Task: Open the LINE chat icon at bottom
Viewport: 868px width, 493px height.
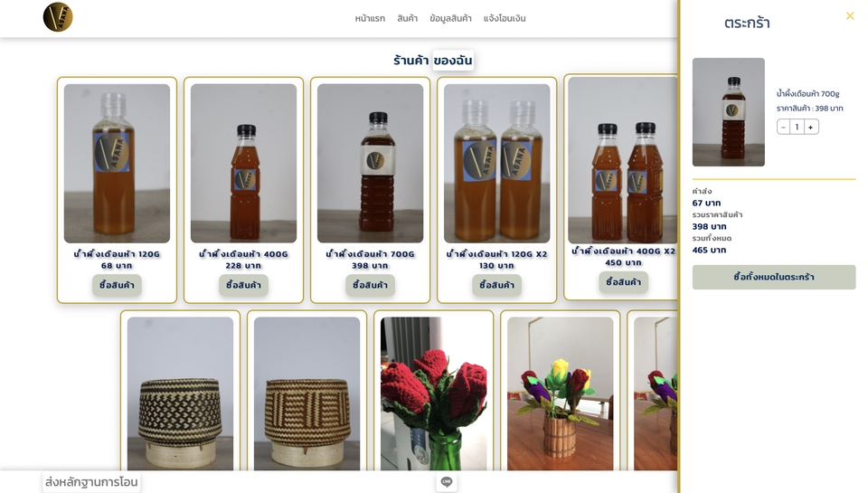Action: pos(447,482)
